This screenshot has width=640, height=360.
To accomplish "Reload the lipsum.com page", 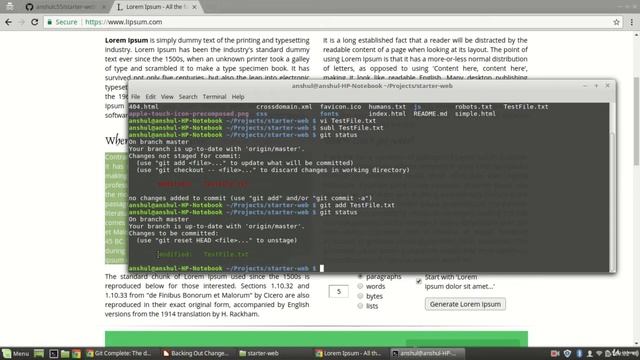I will point(35,22).
